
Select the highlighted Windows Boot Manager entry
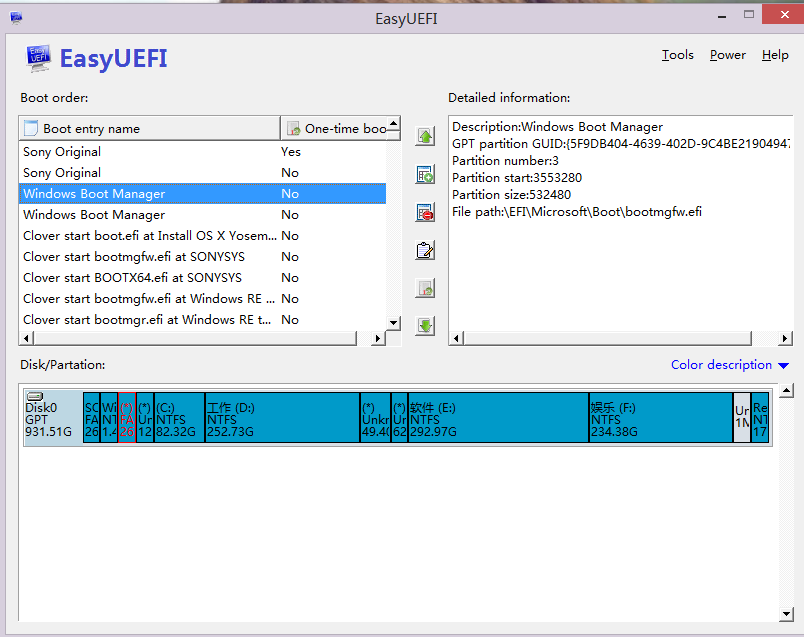(203, 194)
